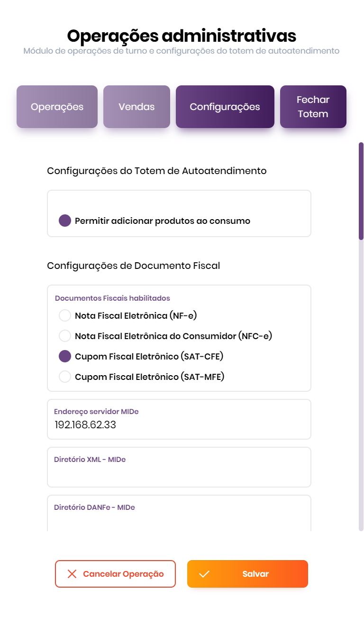
Task: Open the Vendas tab
Action: pyautogui.click(x=136, y=107)
